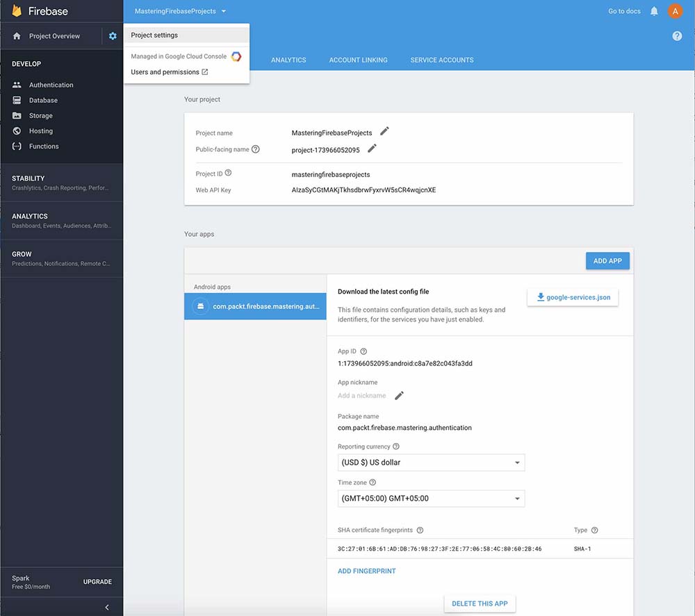Select Project settings from the menu

pos(154,35)
